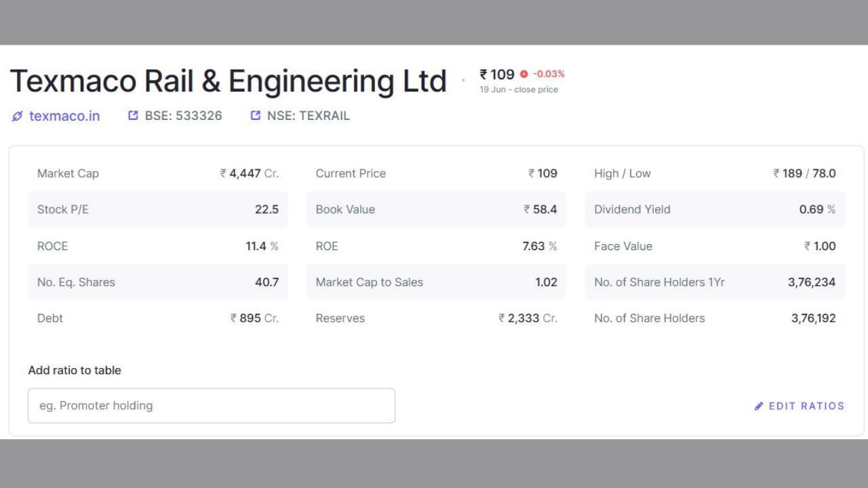Select the Market Cap ratio row
Screen dimensions: 868x488
point(158,174)
